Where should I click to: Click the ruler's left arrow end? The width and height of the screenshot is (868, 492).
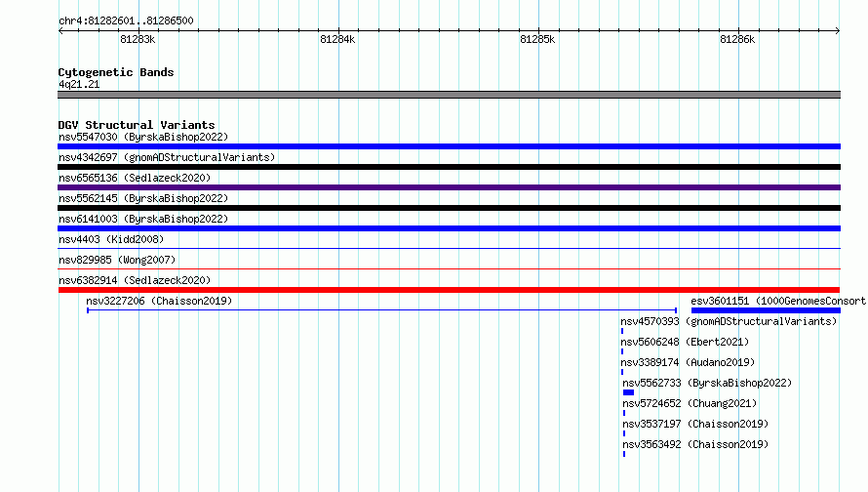tap(60, 30)
